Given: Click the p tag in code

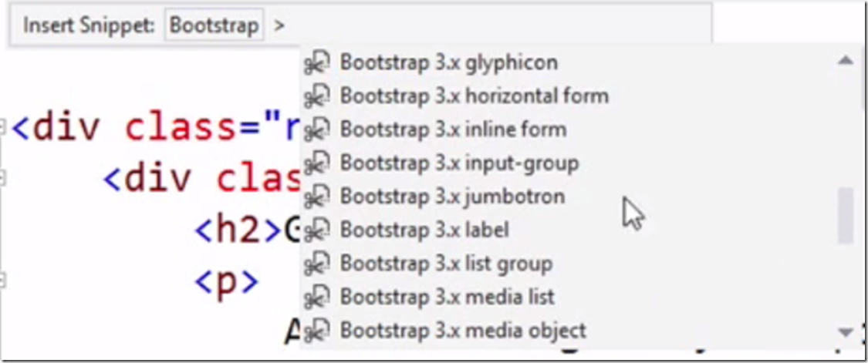Looking at the screenshot, I should pyautogui.click(x=226, y=284).
